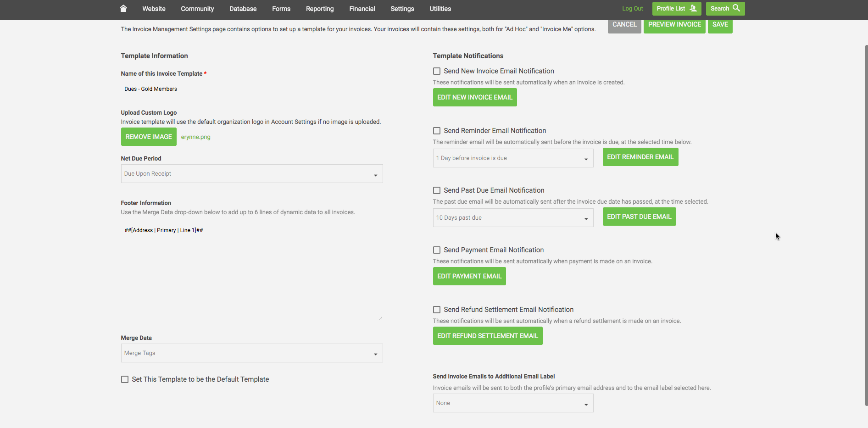868x428 pixels.
Task: Enable Send New Invoice Email Notification
Action: (x=437, y=71)
